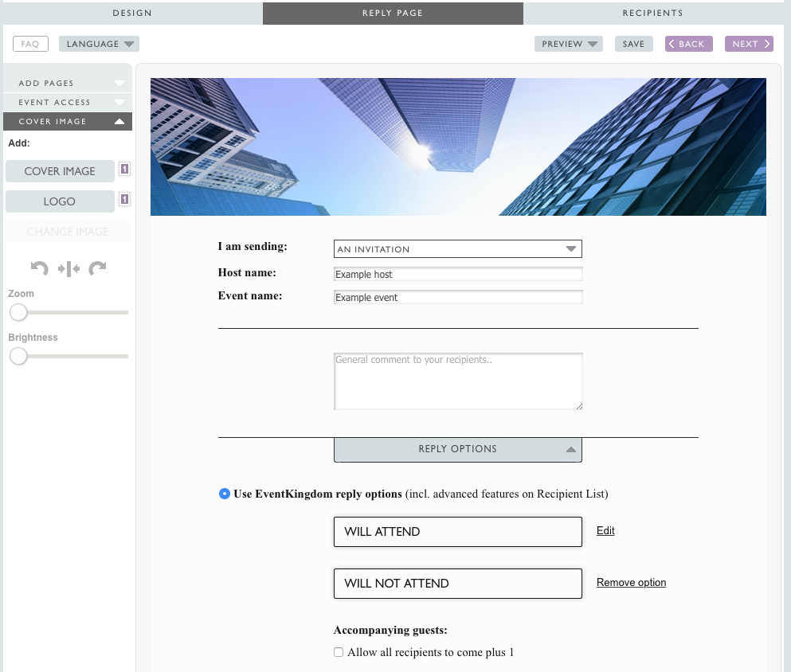Proceed with the NEXT button

(749, 44)
